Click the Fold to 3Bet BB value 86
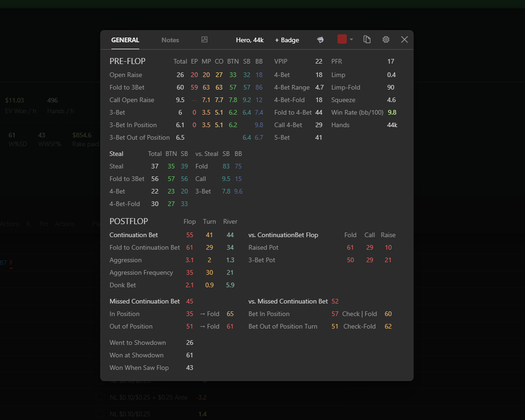525x420 pixels. pyautogui.click(x=259, y=87)
